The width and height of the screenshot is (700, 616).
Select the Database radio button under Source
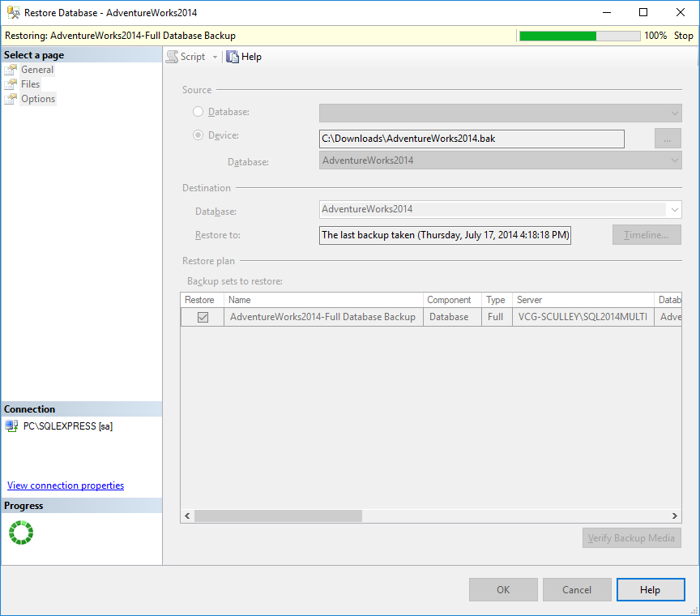[198, 111]
